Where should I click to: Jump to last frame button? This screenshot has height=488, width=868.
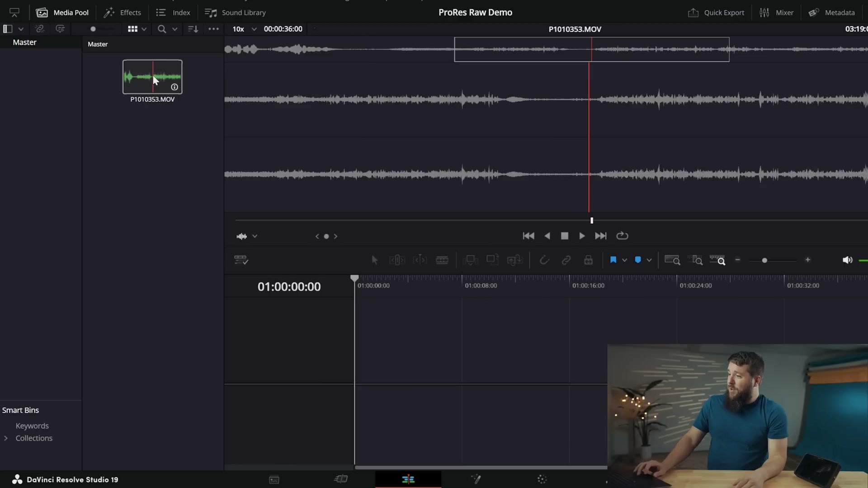click(601, 236)
